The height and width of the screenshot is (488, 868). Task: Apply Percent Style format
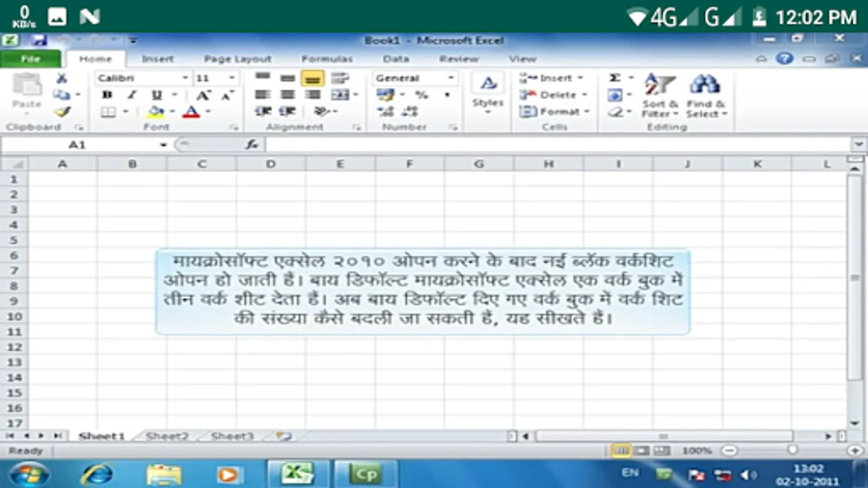click(x=422, y=95)
